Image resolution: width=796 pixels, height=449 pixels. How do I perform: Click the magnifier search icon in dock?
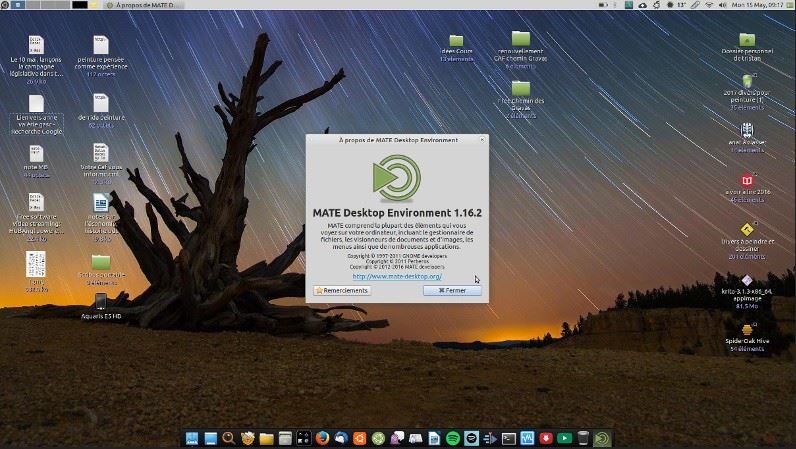[x=229, y=438]
